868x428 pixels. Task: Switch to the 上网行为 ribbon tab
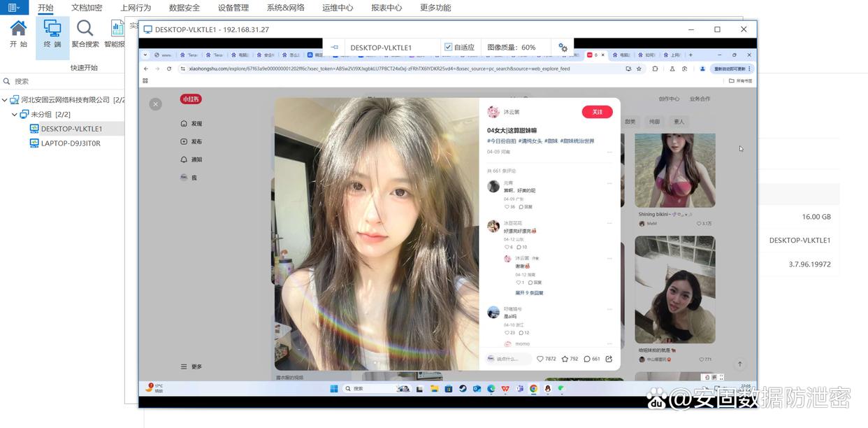coord(136,8)
